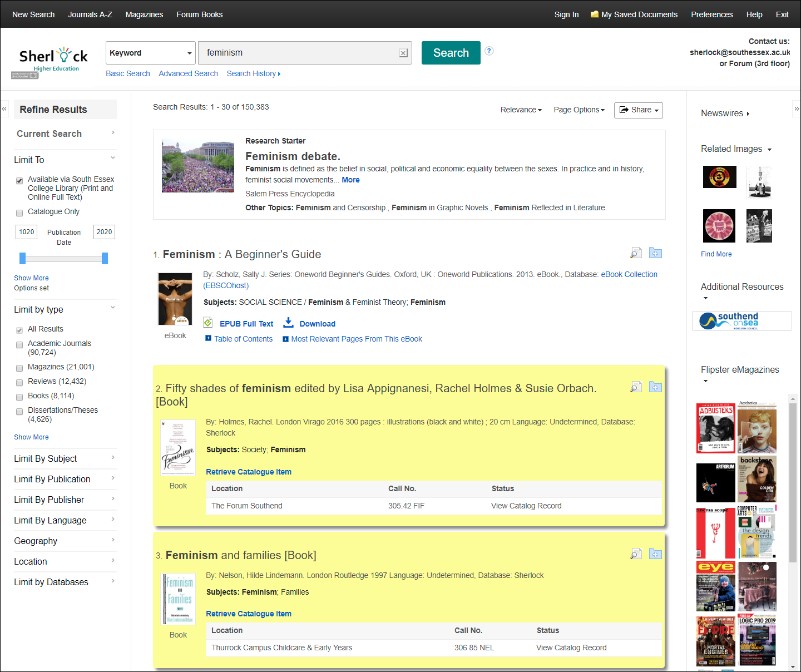The width and height of the screenshot is (801, 672).
Task: Clear the feminism search box with X
Action: [403, 53]
